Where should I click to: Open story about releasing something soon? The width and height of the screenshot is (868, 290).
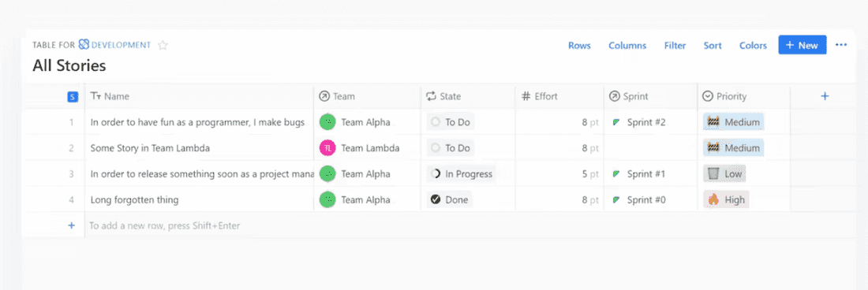point(202,174)
